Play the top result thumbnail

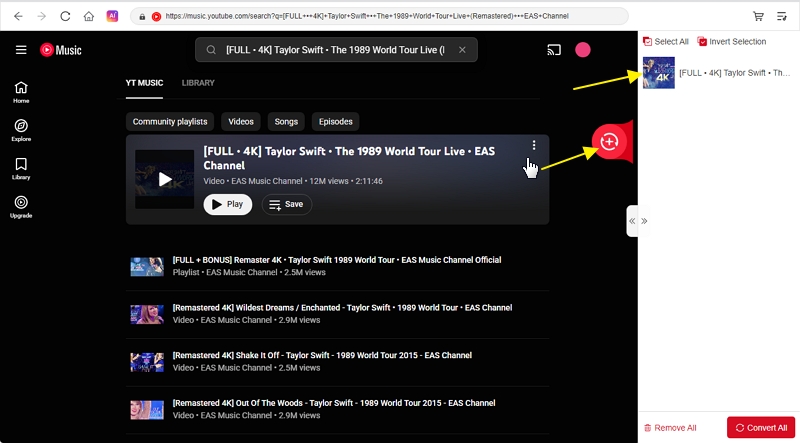point(164,179)
